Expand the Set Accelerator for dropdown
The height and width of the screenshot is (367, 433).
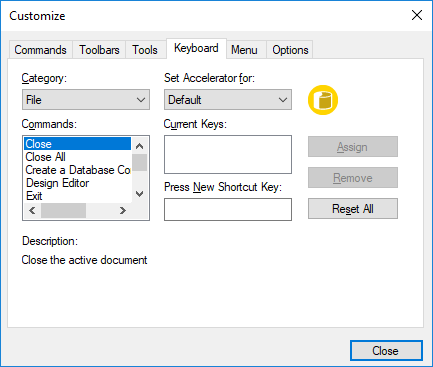[x=228, y=100]
